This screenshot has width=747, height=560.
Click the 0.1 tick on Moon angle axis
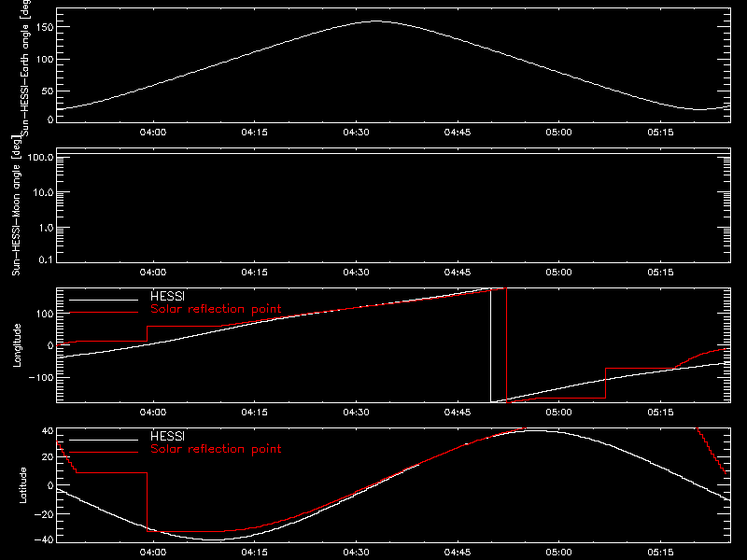pos(46,259)
